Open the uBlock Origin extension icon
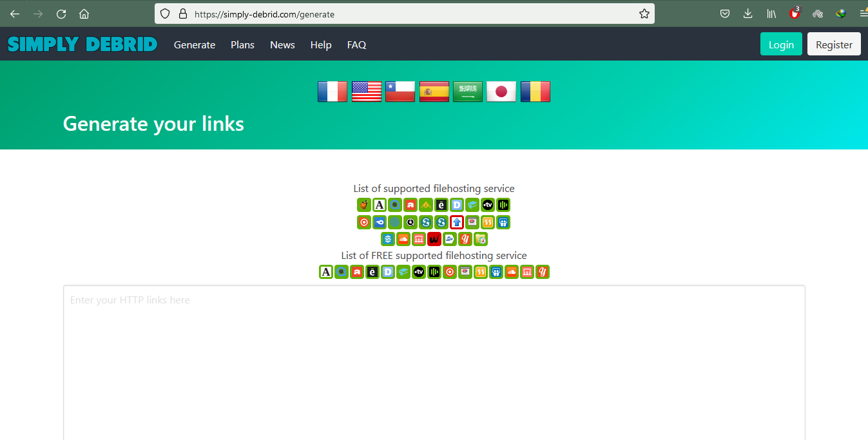Image resolution: width=868 pixels, height=440 pixels. (795, 14)
